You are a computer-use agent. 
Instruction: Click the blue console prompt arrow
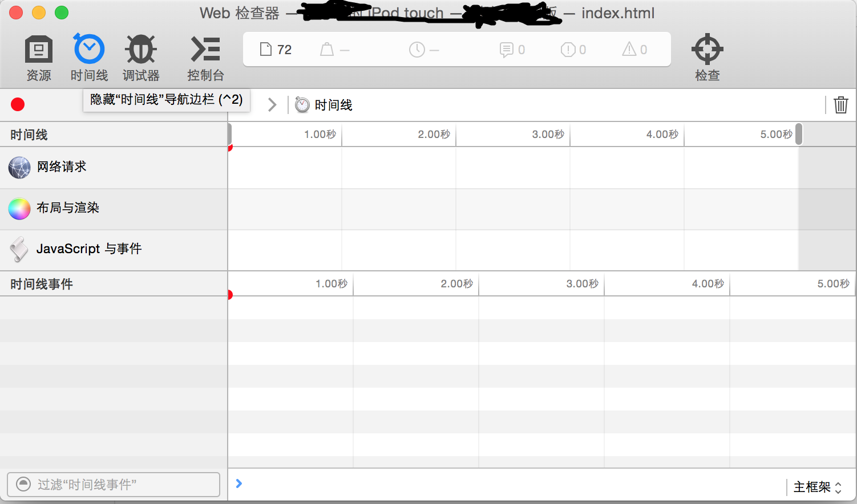[239, 483]
